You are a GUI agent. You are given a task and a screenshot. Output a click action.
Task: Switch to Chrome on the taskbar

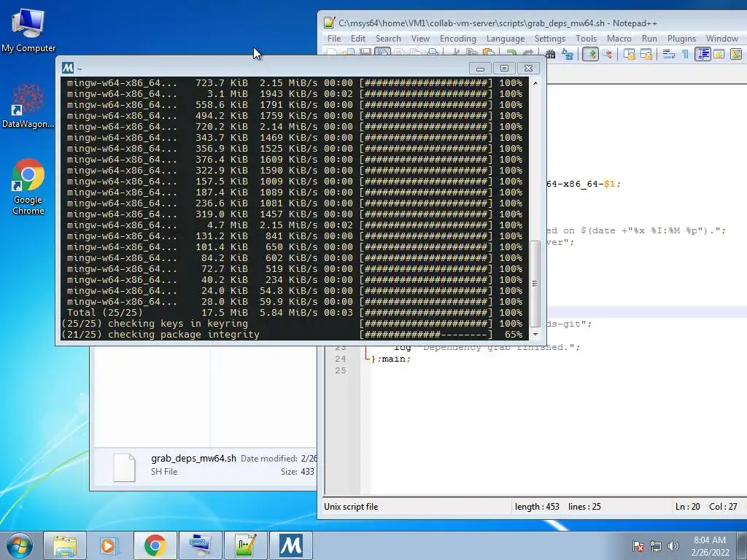[155, 545]
